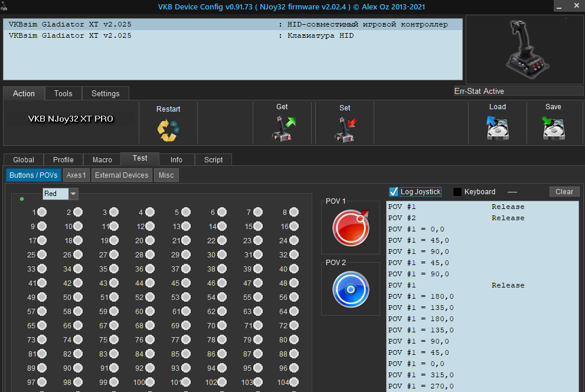Select the Клавиатура HID device row
This screenshot has width=585, height=392.
point(233,35)
